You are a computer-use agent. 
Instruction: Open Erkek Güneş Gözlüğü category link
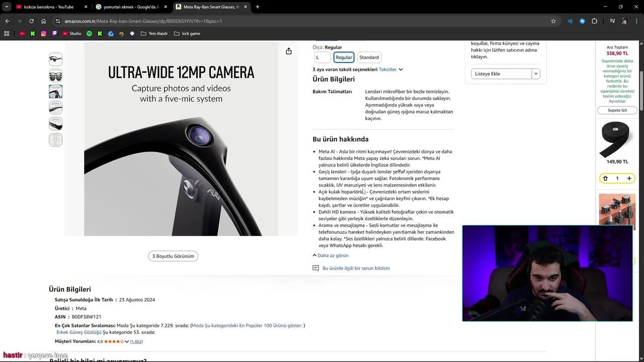[79, 332]
